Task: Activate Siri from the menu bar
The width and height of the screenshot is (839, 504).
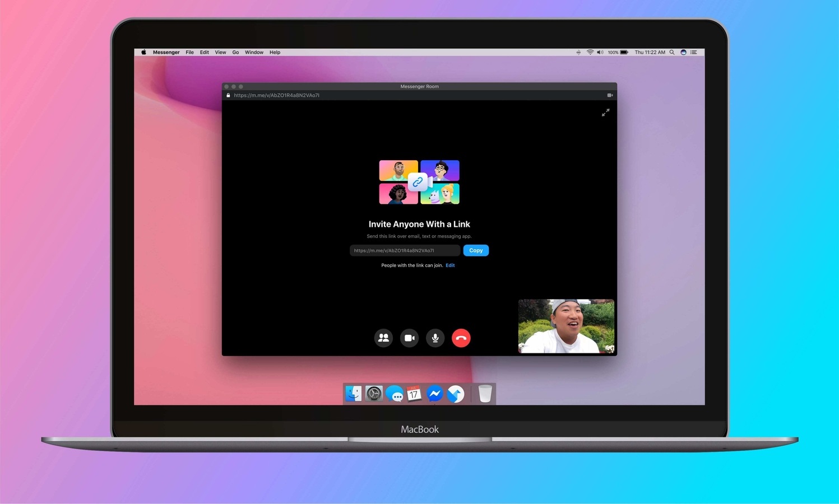Action: click(x=683, y=52)
